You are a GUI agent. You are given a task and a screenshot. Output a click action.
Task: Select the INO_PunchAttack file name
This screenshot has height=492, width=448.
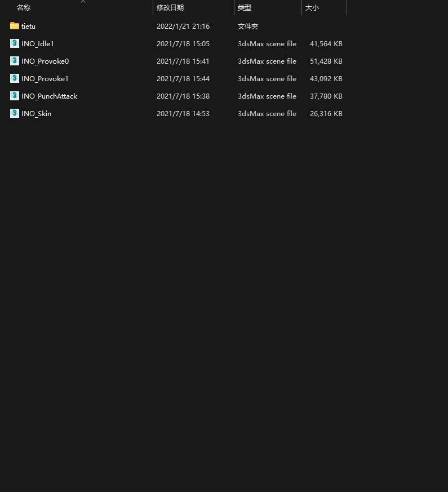[49, 96]
